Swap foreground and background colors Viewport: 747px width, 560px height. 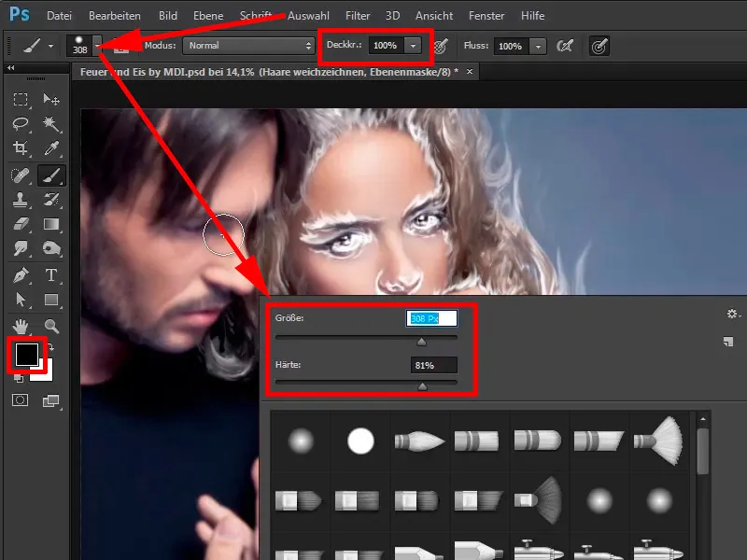51,347
